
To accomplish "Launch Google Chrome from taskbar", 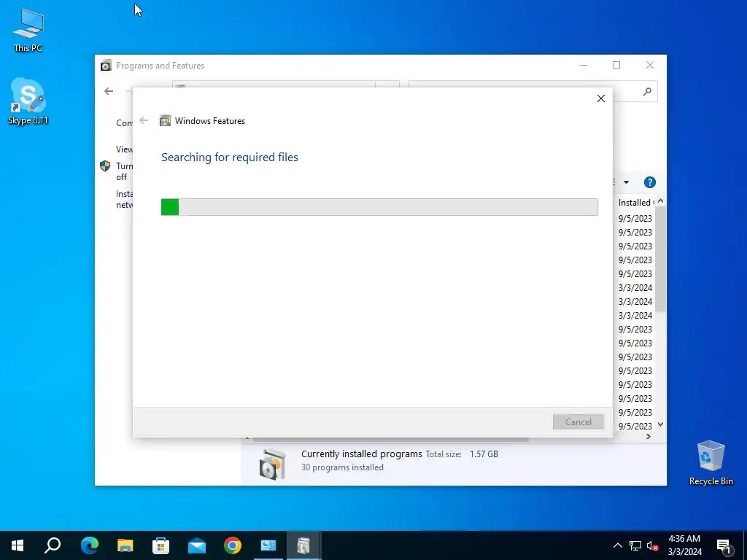I will tap(233, 545).
